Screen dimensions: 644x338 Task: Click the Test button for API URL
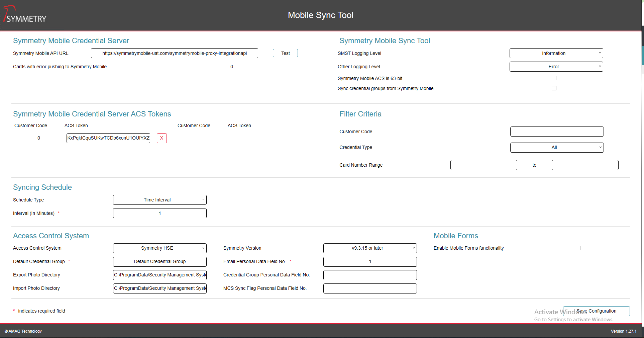285,53
